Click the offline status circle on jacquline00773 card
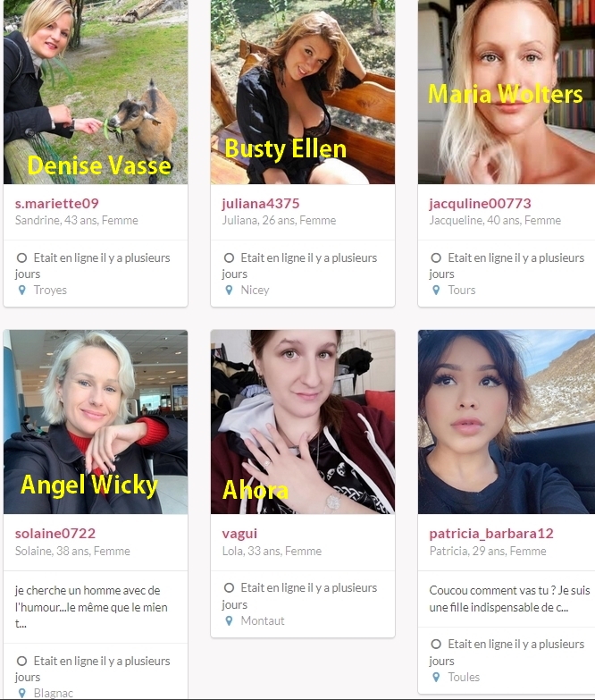The height and width of the screenshot is (700, 595). (436, 258)
